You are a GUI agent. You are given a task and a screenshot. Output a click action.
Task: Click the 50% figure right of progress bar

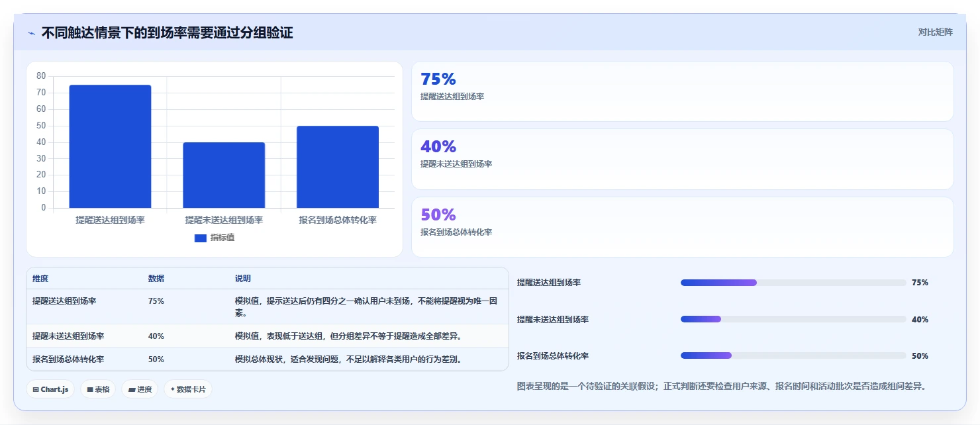click(920, 355)
